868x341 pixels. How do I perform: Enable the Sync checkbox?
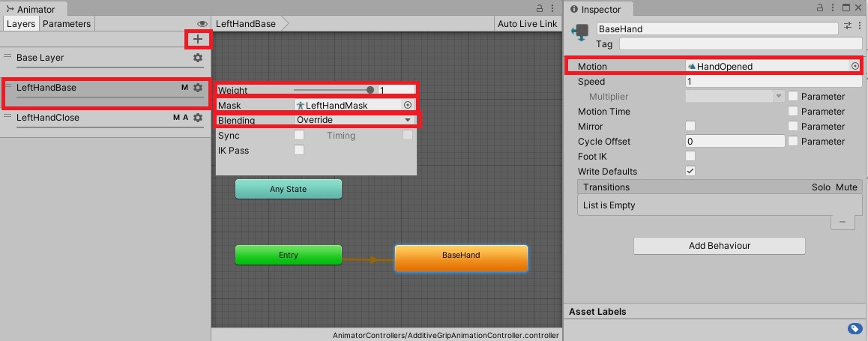point(299,135)
